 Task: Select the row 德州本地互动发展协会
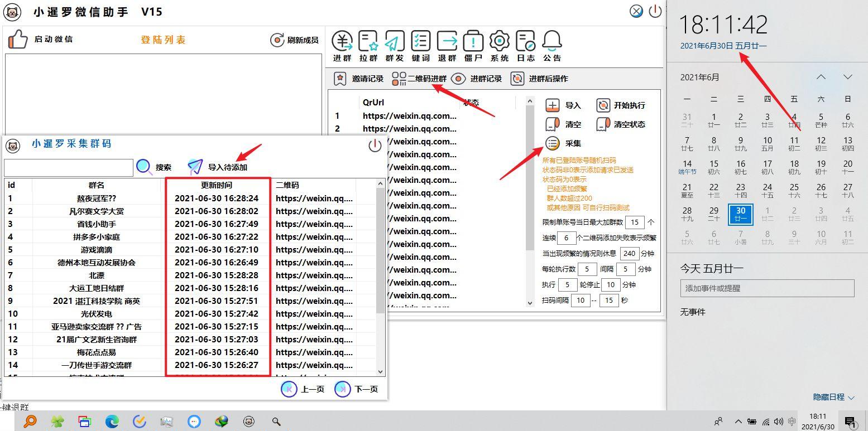coord(191,262)
